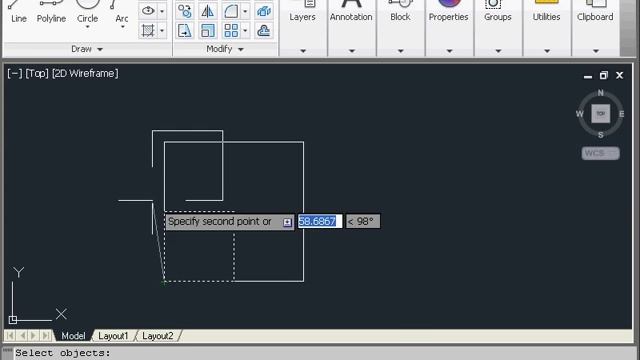Switch to the Layout1 tab
Viewport: 640px width, 360px height.
[x=113, y=336]
